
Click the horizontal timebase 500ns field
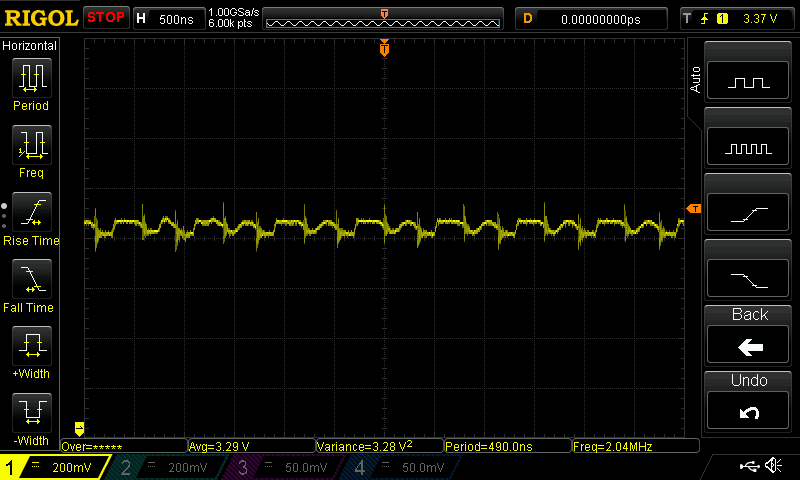169,19
